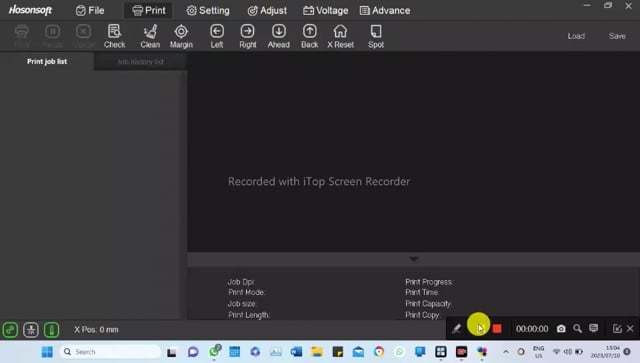
Task: Open the Mail app in taskbar
Action: pos(358,352)
